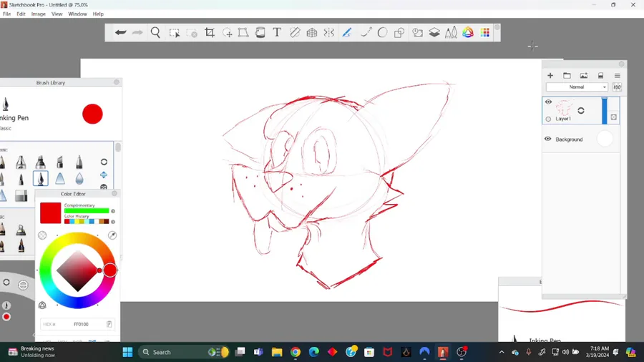
Task: Click the Redo arrow in the toolbar
Action: (x=137, y=32)
